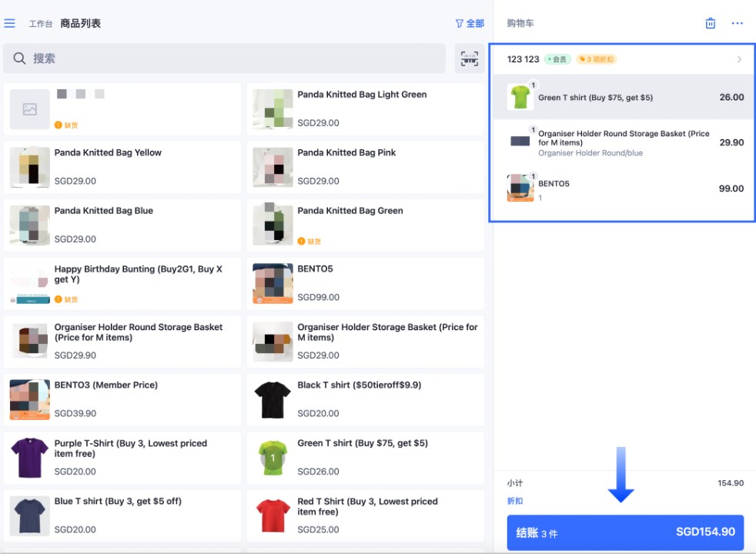Select Organiser Holder Round cart item
Screen dimensions: 756x554
[624, 142]
